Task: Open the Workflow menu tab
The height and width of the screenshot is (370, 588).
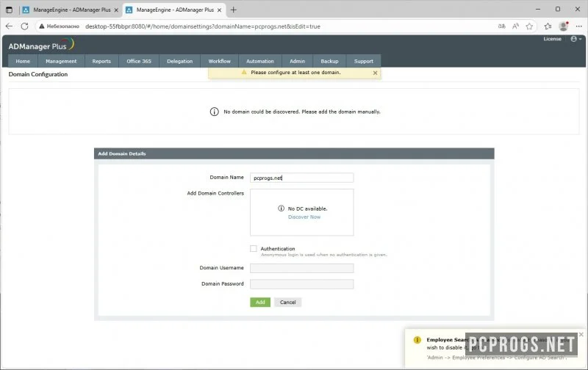Action: (219, 61)
